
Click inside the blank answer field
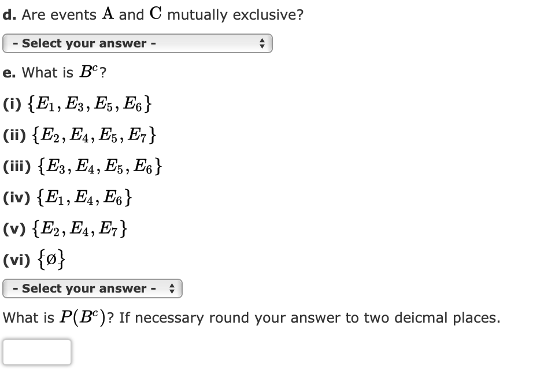[x=36, y=352]
